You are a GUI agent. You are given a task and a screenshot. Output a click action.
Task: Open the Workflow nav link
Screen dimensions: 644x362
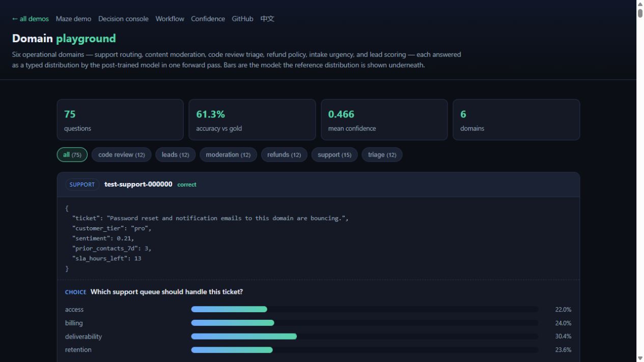tap(170, 19)
